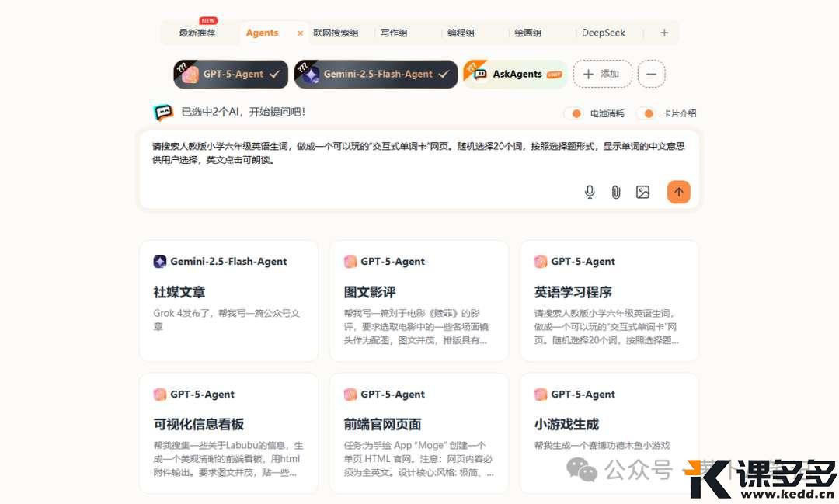
Task: Click the AskAgents chip robot icon
Action: pyautogui.click(x=480, y=74)
